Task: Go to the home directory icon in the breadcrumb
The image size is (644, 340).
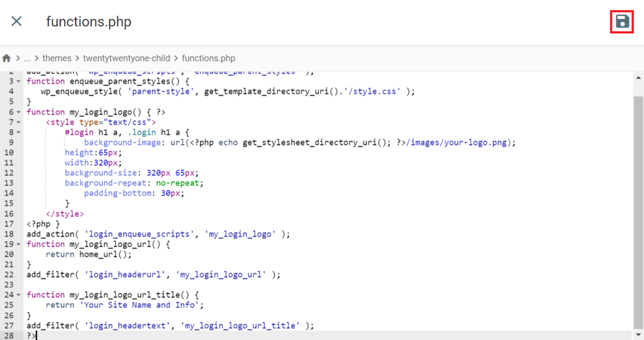Action: (x=6, y=58)
